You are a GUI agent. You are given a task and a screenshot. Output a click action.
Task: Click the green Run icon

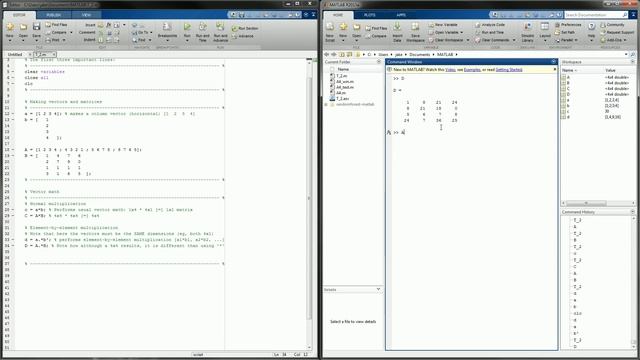187,27
